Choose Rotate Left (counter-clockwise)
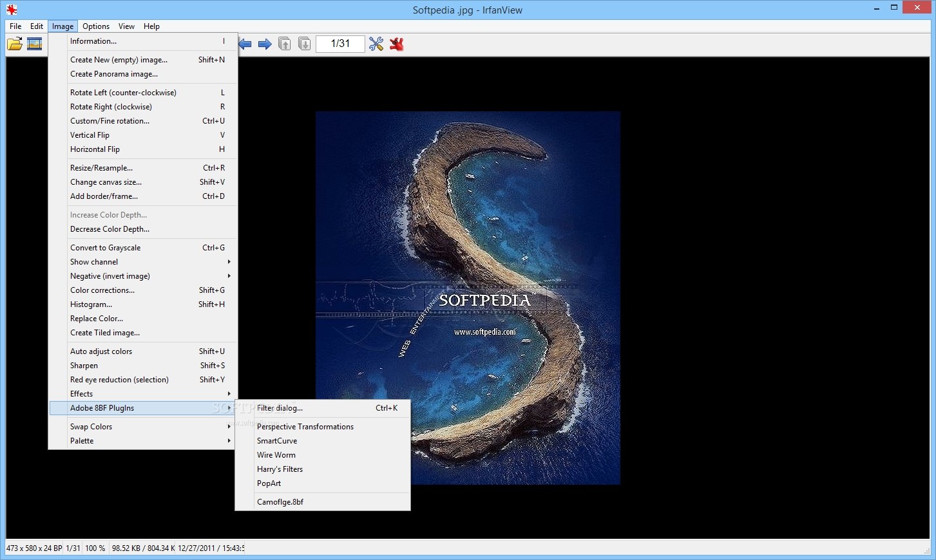 [x=143, y=93]
